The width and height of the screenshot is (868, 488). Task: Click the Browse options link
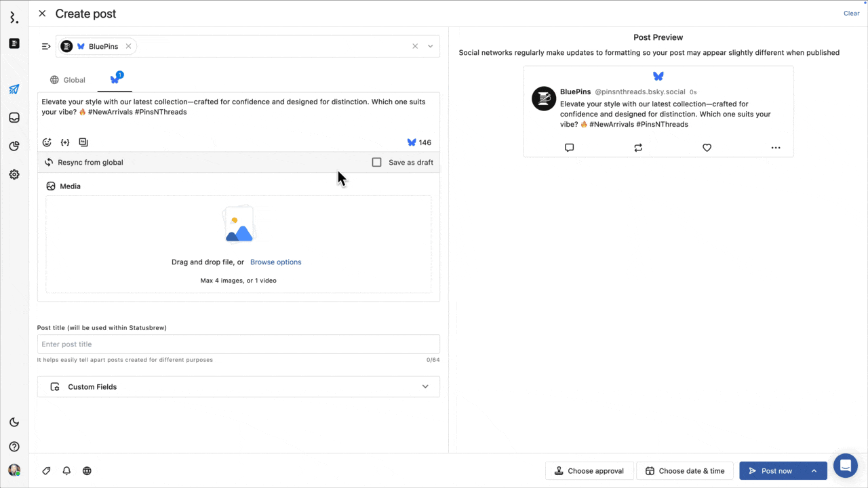click(275, 262)
